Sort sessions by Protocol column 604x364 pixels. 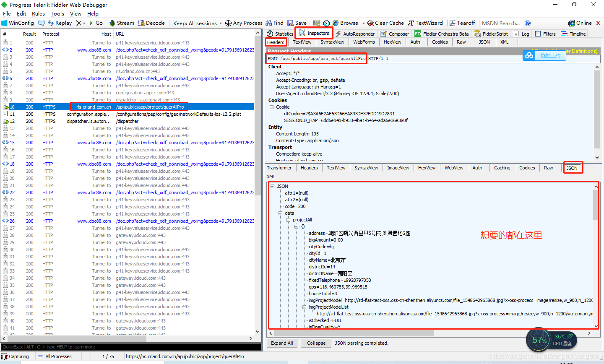51,34
